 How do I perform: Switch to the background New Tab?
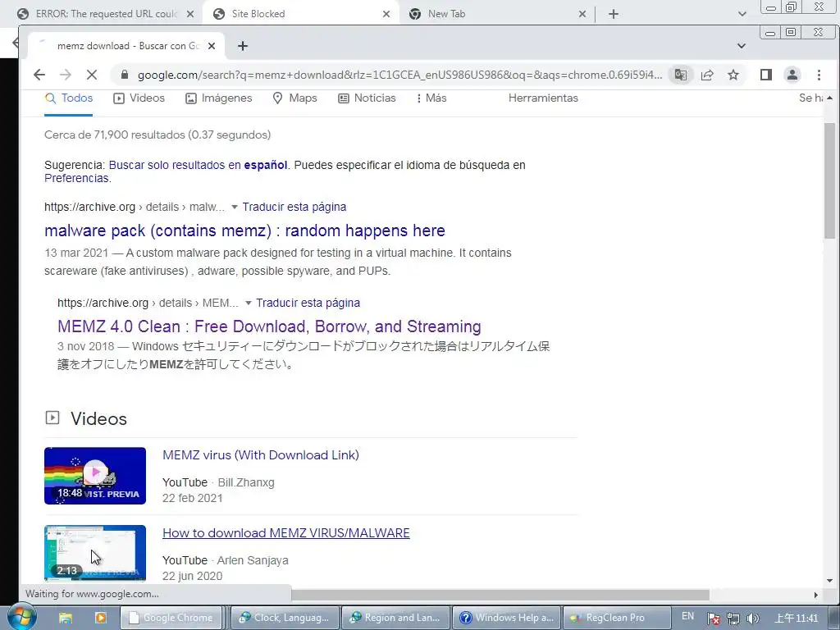pos(495,14)
